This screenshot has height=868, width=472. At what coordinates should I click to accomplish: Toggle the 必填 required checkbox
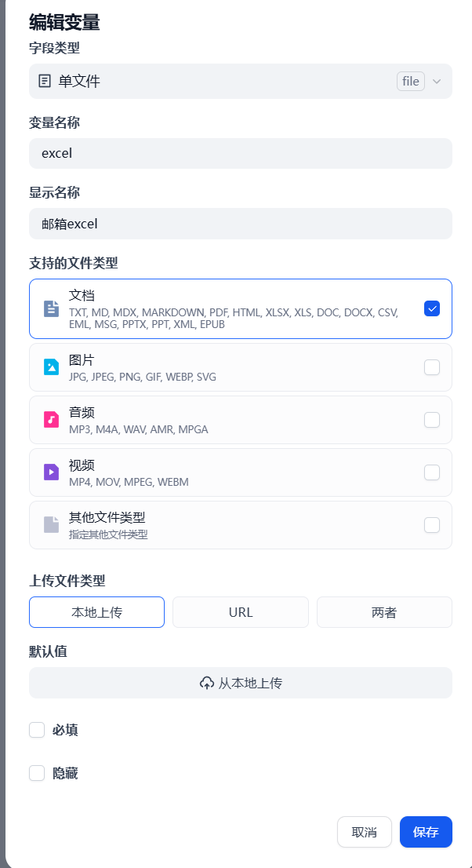(x=37, y=730)
